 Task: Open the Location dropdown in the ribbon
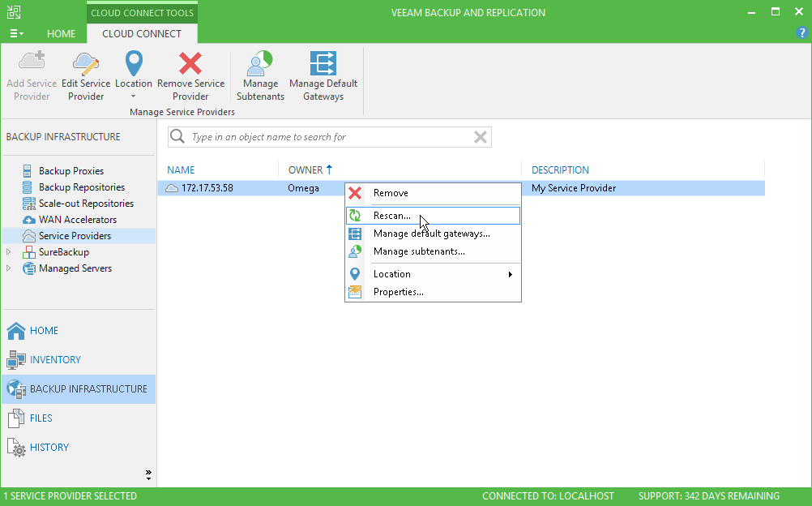[134, 75]
